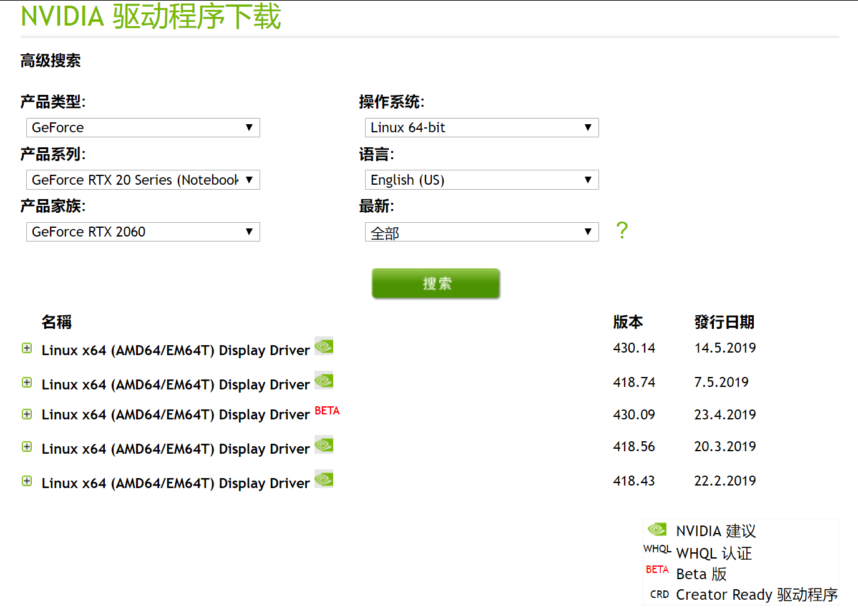Click the WHQL 认证 legend text
Screen dimensions: 858x616
714,554
